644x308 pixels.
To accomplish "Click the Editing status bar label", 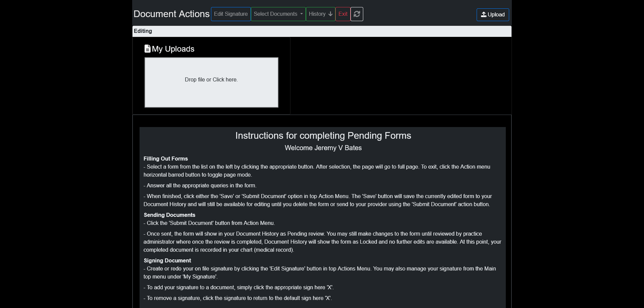I will [x=143, y=31].
